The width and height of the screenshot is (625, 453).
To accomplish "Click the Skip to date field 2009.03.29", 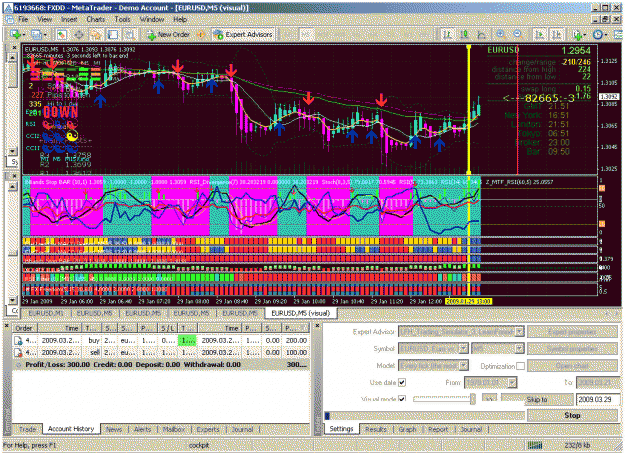I will pos(597,399).
